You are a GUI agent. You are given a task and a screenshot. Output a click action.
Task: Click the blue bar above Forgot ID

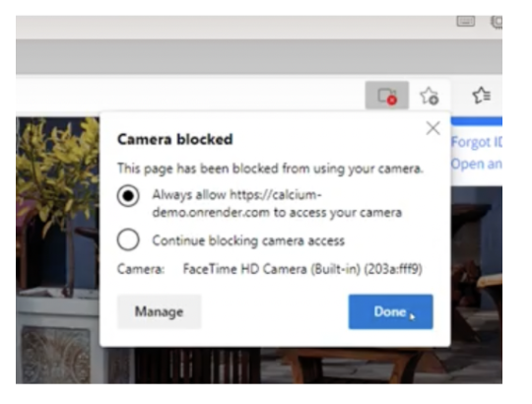click(477, 121)
